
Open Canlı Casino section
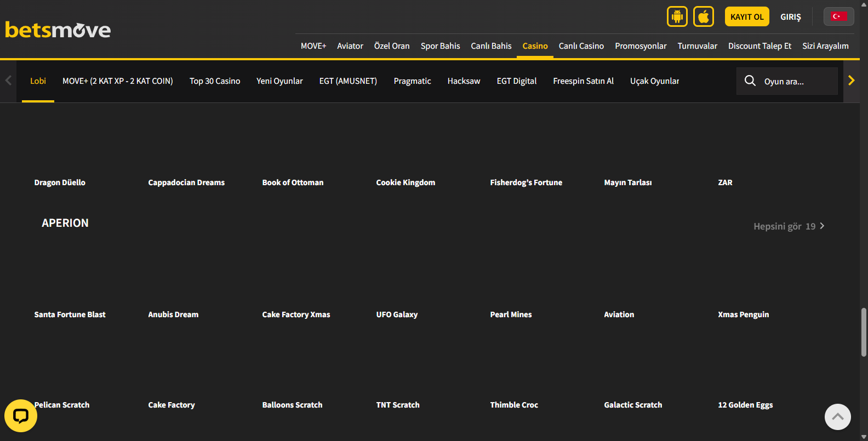581,46
